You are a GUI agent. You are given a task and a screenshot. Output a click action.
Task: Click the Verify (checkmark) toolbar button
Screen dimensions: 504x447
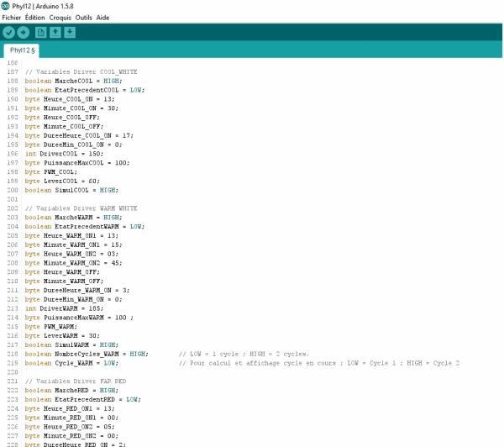(x=8, y=32)
